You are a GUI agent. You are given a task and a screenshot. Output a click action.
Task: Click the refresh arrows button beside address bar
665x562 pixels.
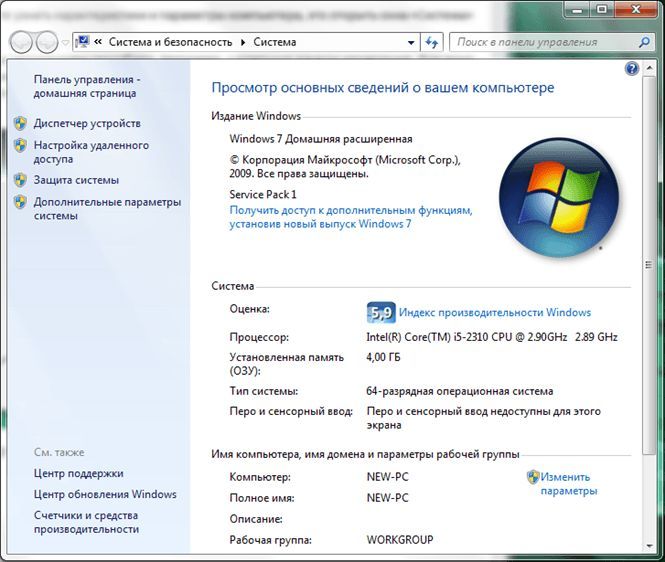click(432, 42)
